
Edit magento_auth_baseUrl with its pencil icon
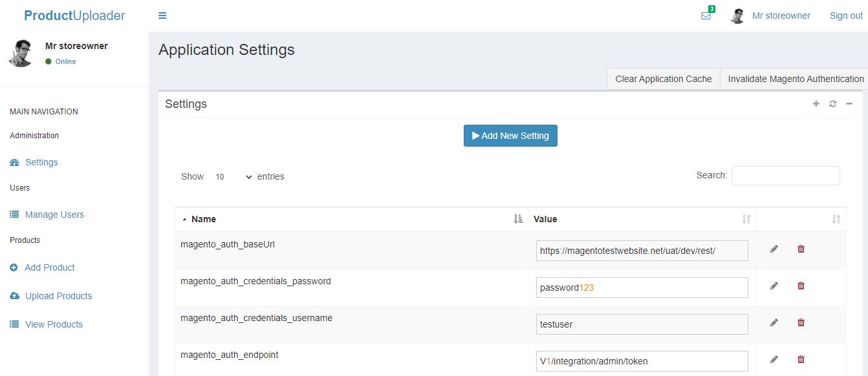774,249
